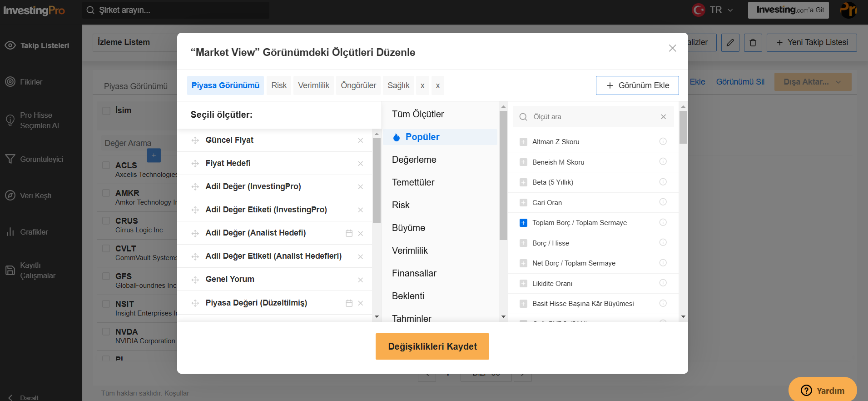This screenshot has width=868, height=401.
Task: Grab drag handle of Güncel Fiyat row
Action: tap(195, 140)
